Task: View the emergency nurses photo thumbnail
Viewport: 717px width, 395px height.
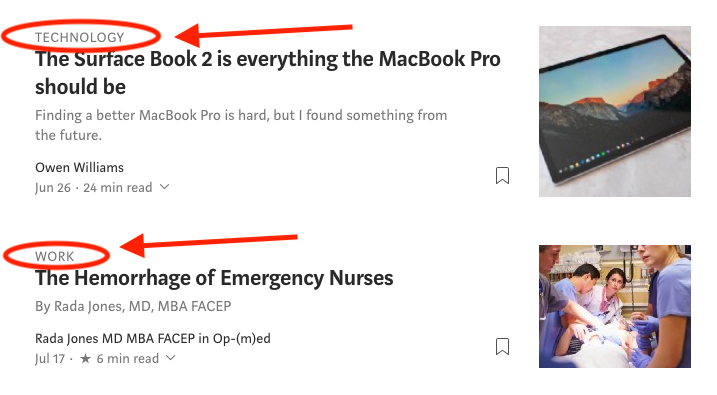Action: click(x=615, y=306)
